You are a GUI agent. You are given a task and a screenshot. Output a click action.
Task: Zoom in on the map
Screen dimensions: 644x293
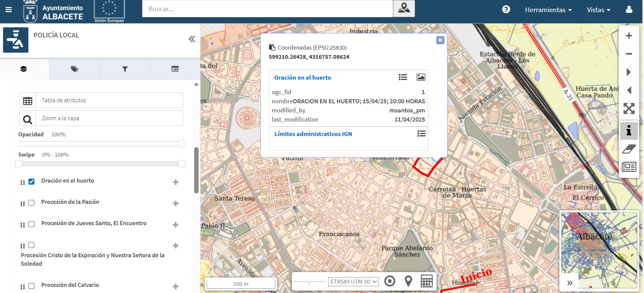tap(629, 36)
